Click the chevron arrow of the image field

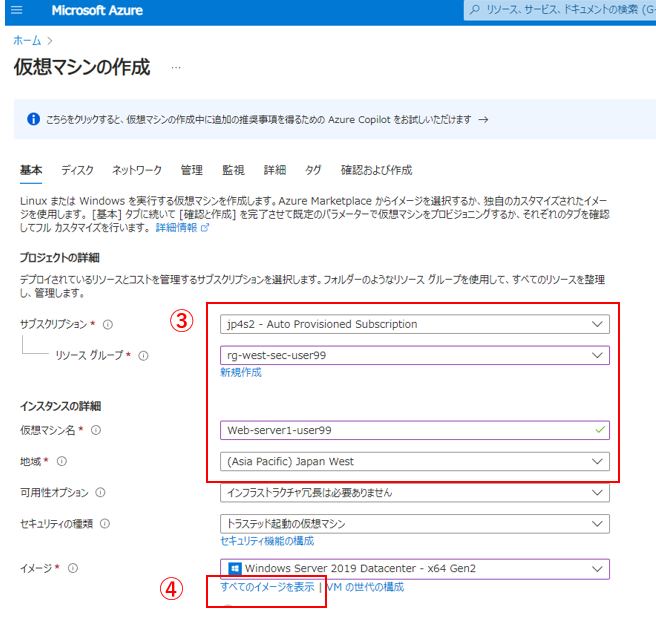click(597, 569)
